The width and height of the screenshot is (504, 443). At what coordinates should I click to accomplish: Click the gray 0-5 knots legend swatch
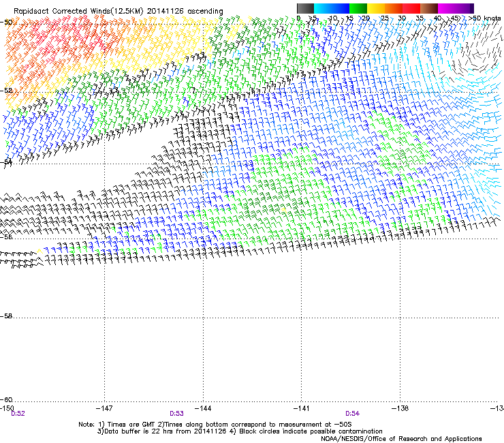(305, 8)
